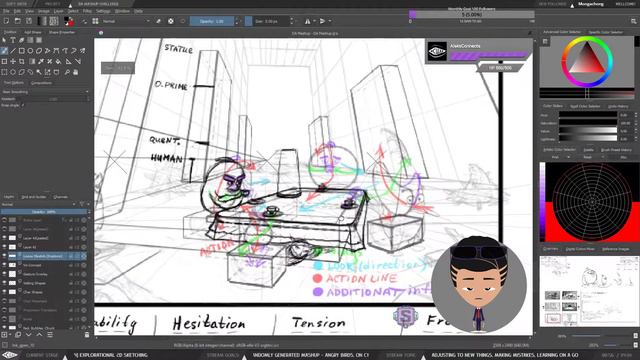The width and height of the screenshot is (640, 360).
Task: Open the layer blending mode dropdown
Action: point(39,204)
